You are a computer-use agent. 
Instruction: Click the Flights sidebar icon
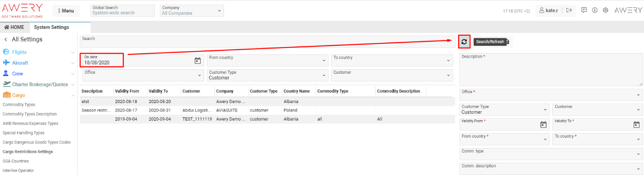click(6, 52)
